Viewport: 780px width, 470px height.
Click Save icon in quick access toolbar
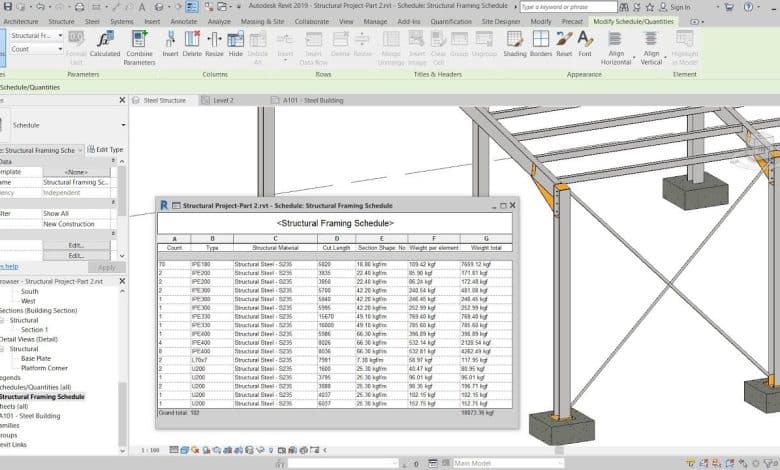(x=8, y=7)
